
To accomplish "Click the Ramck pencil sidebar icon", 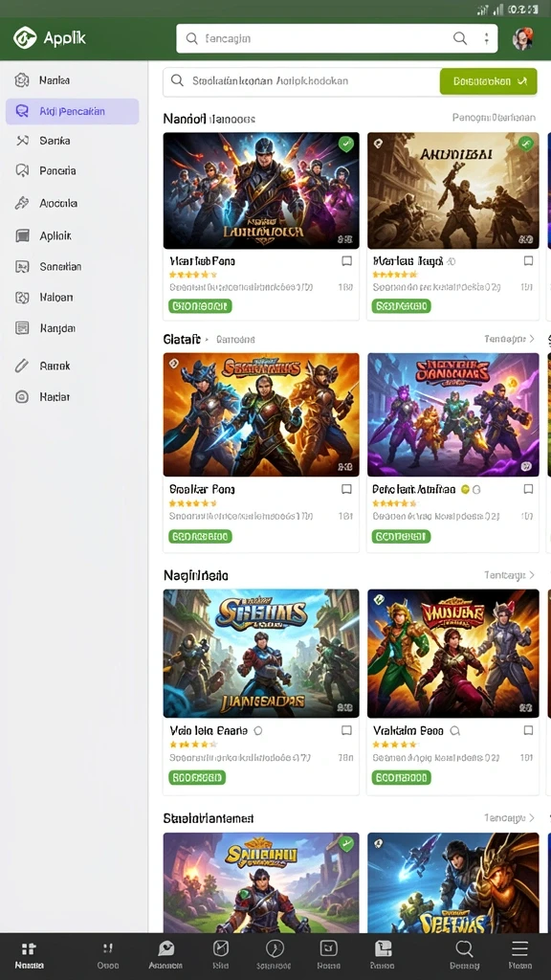I will pyautogui.click(x=23, y=366).
